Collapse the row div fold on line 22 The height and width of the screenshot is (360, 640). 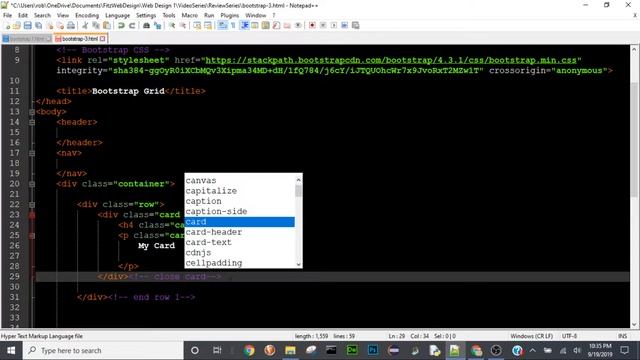click(x=32, y=204)
